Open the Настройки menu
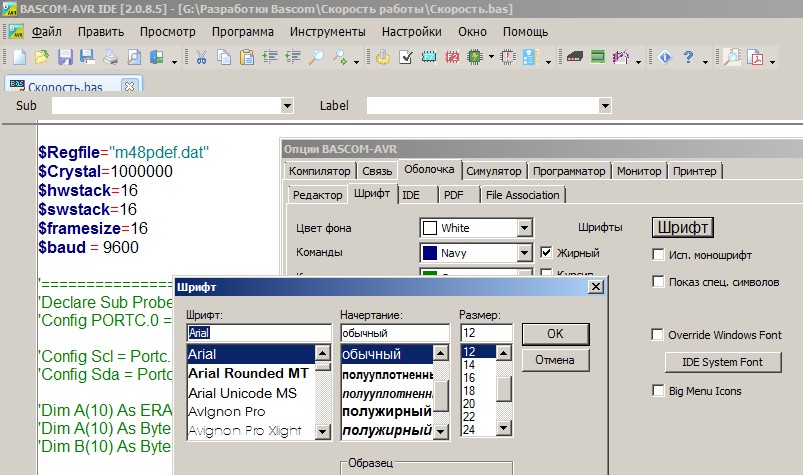 click(x=411, y=32)
